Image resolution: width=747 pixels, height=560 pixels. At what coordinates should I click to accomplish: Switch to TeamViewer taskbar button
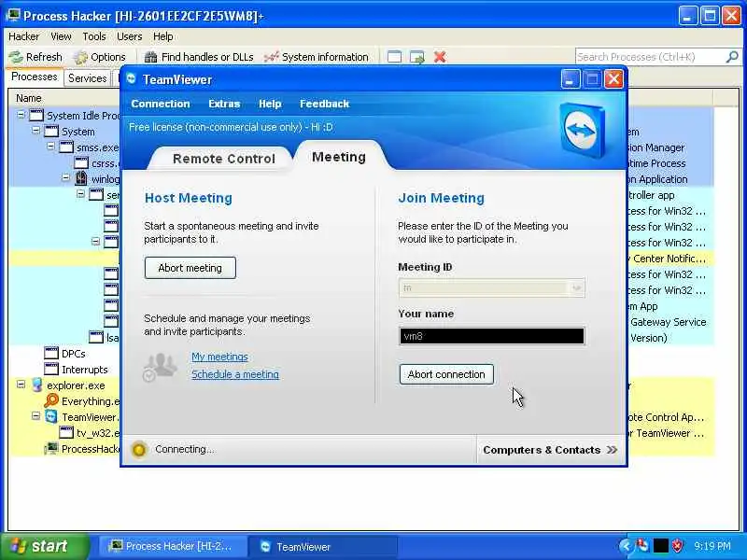[324, 547]
